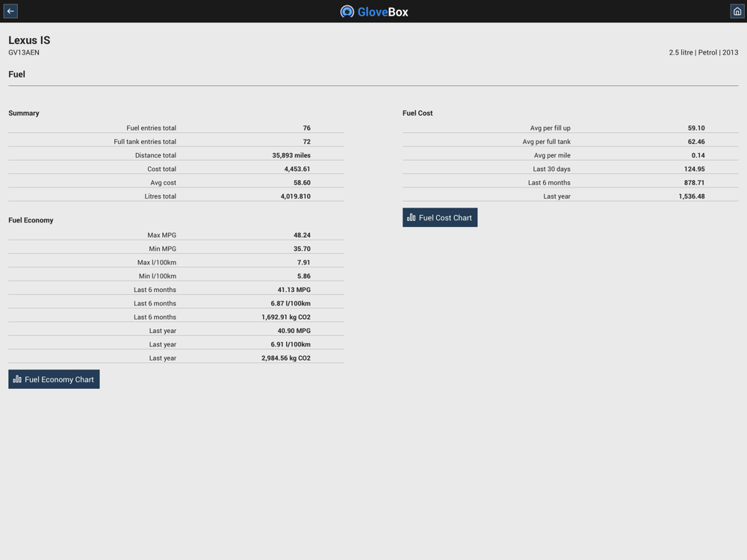Image resolution: width=747 pixels, height=560 pixels.
Task: Select the 4,019.810 litres value
Action: (295, 196)
